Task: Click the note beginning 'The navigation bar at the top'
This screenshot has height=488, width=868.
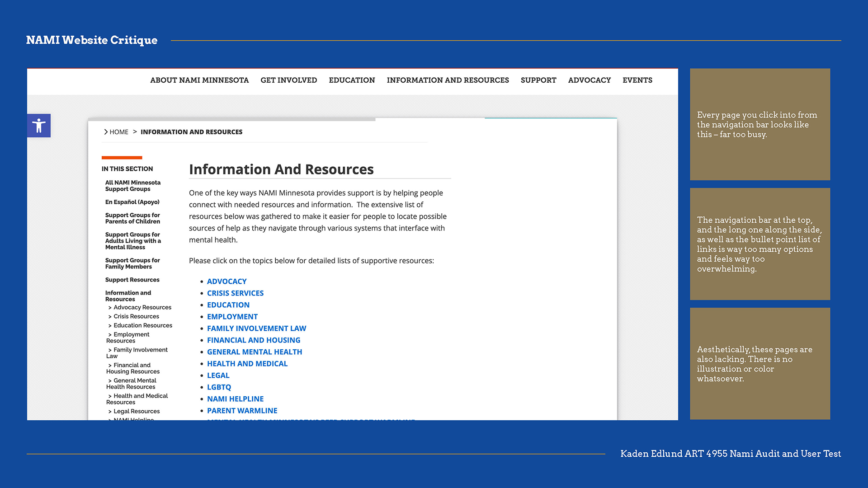Action: 759,244
